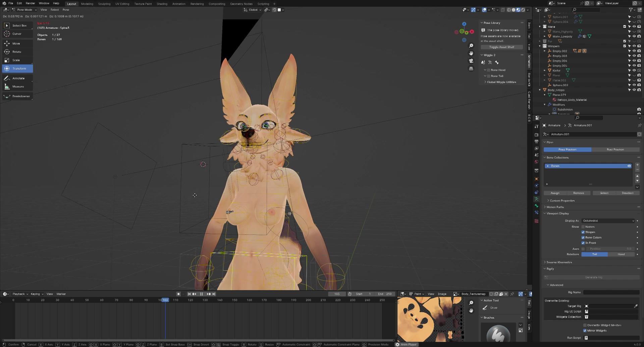Viewport: 644px width, 347px height.
Task: Uncheck the In Front option
Action: click(x=583, y=243)
